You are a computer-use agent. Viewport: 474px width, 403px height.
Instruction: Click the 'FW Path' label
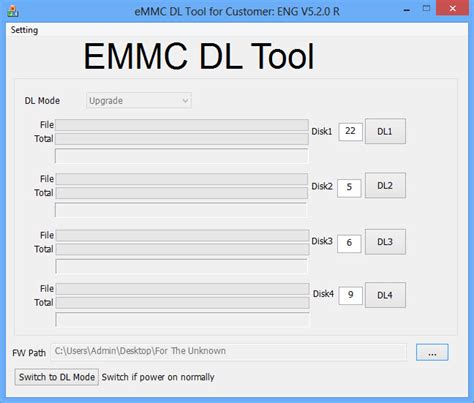pos(29,353)
